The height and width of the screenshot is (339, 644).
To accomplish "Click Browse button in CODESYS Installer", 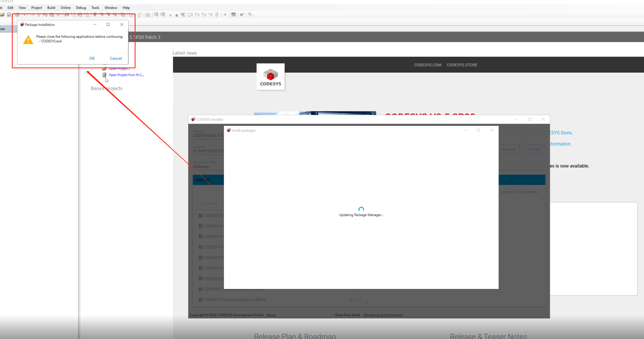I will (x=509, y=149).
